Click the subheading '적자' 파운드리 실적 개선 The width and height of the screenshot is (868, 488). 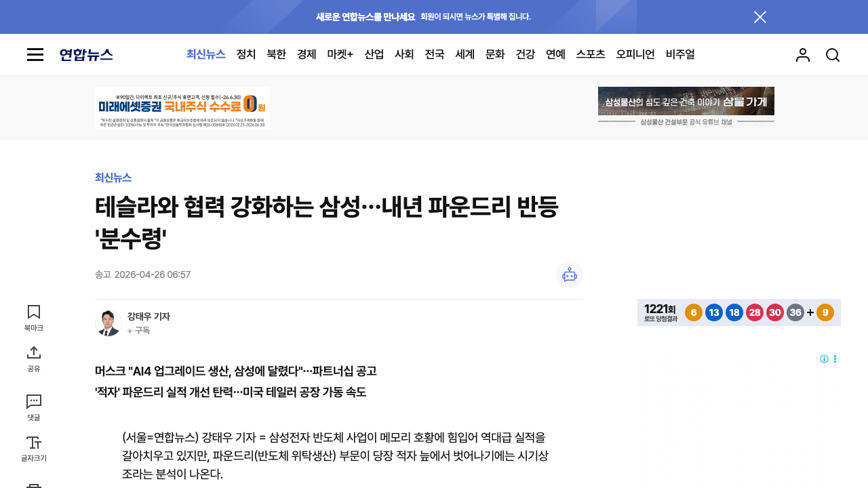(x=231, y=392)
